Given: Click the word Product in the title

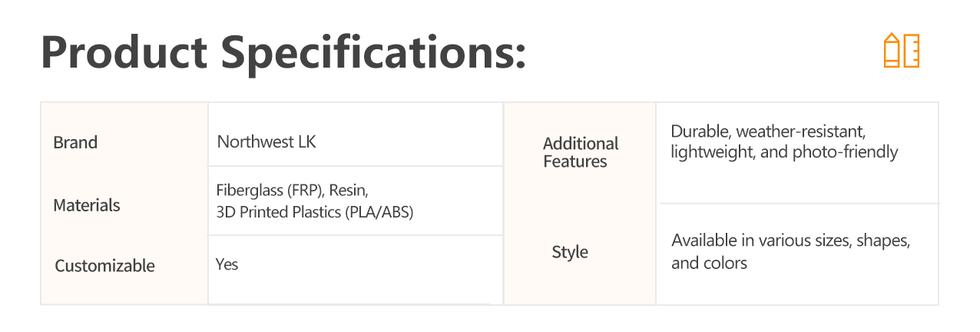Looking at the screenshot, I should click(x=124, y=53).
